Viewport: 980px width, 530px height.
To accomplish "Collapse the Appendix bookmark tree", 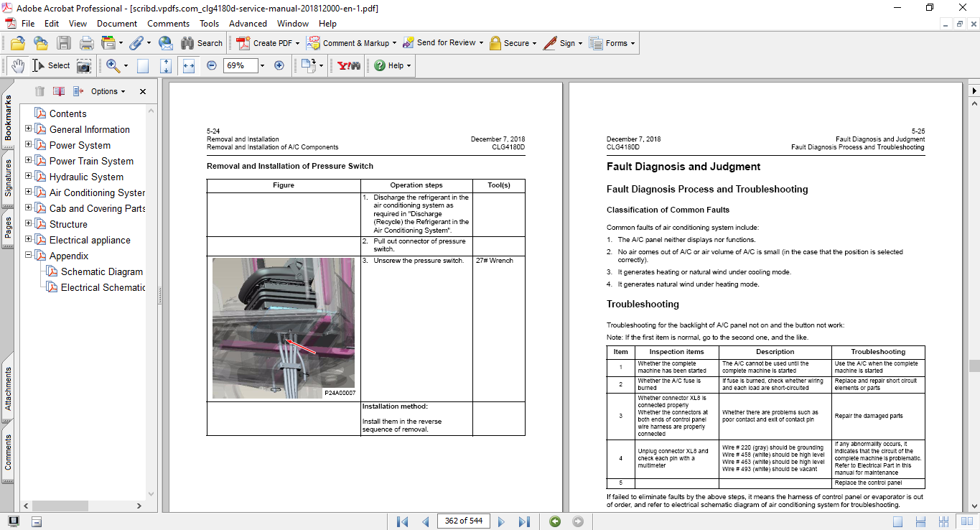I will (29, 256).
